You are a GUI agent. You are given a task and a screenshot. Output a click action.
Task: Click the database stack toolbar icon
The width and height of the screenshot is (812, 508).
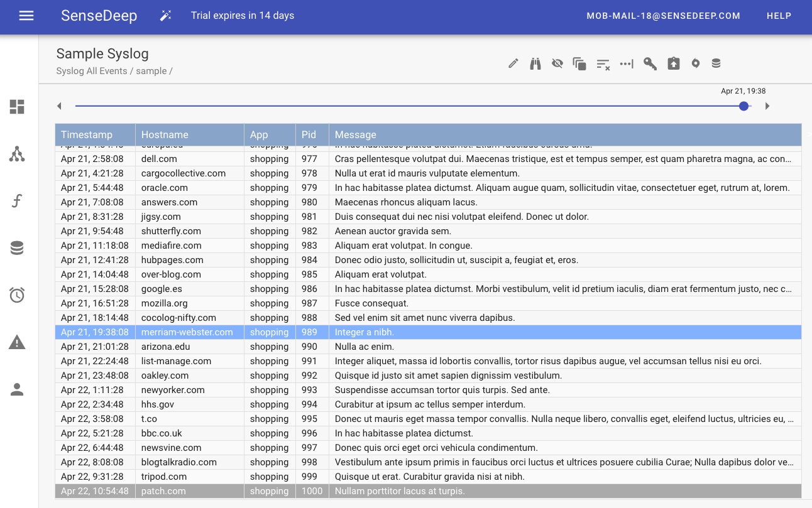coord(716,63)
